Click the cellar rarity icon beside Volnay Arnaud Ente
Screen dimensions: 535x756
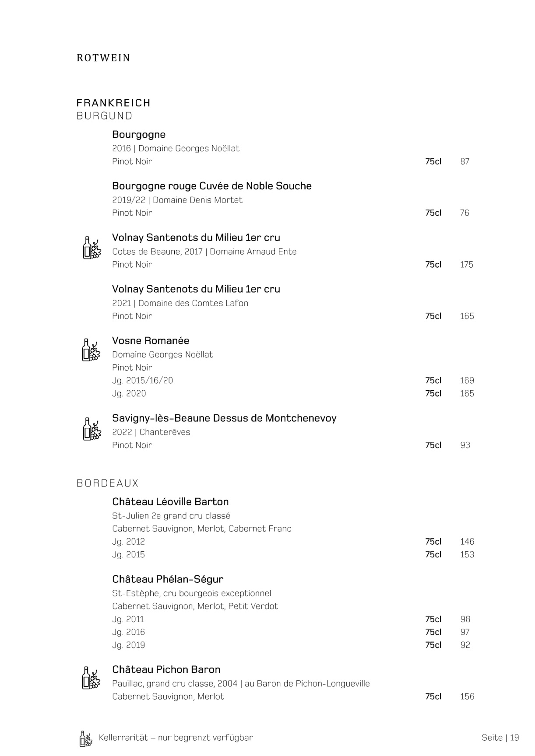pos(92,248)
